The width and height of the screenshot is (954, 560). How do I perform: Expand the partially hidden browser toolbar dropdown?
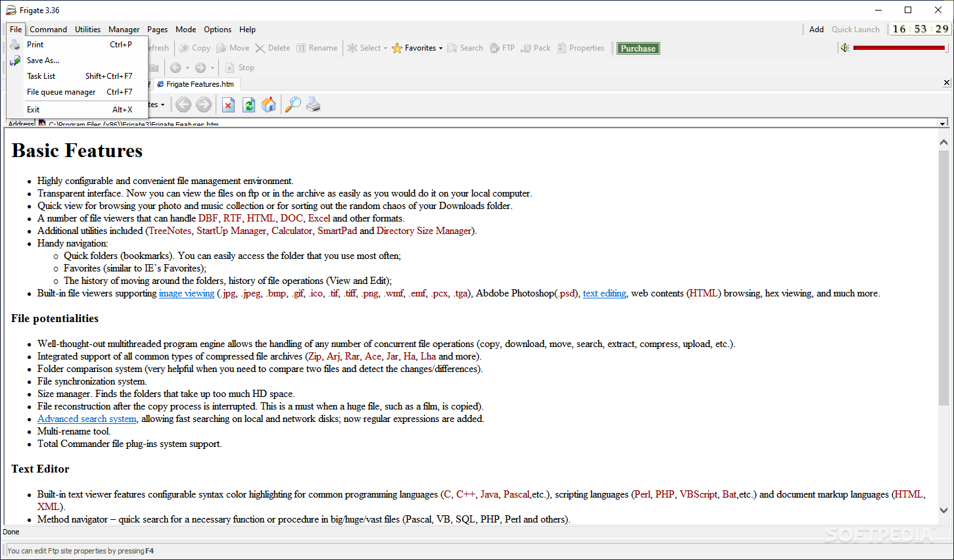pos(162,105)
